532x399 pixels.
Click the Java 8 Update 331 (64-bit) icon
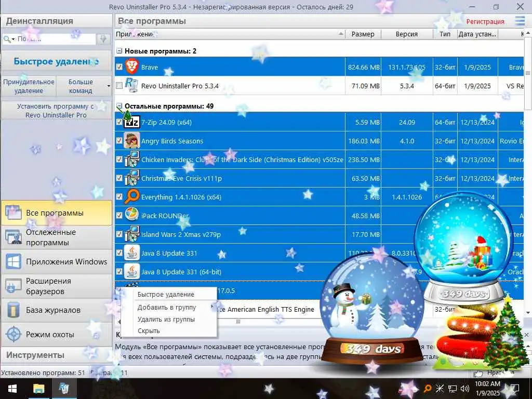coord(131,271)
